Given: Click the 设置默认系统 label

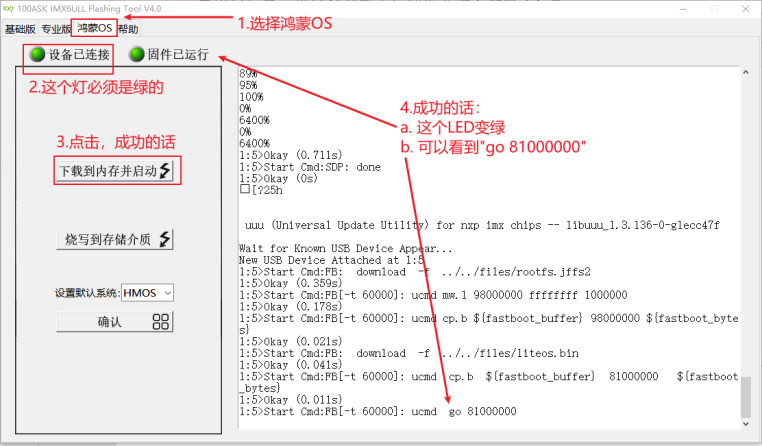Looking at the screenshot, I should pyautogui.click(x=87, y=293).
